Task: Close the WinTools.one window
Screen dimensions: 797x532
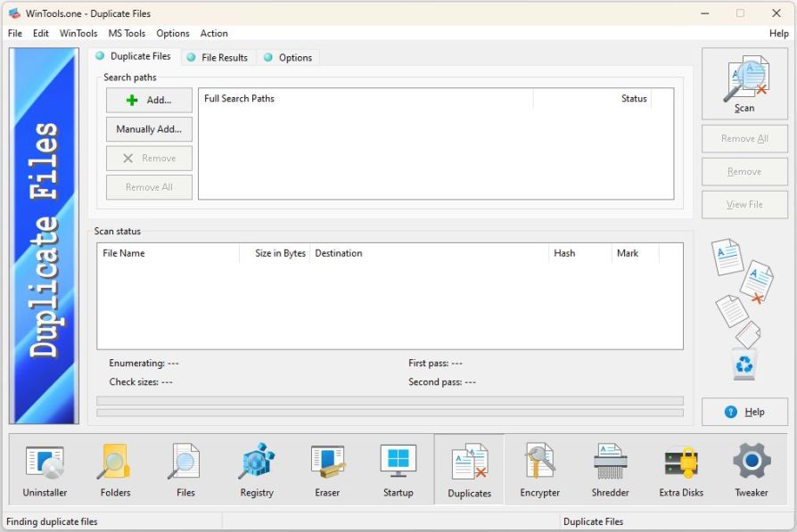Action: point(776,13)
